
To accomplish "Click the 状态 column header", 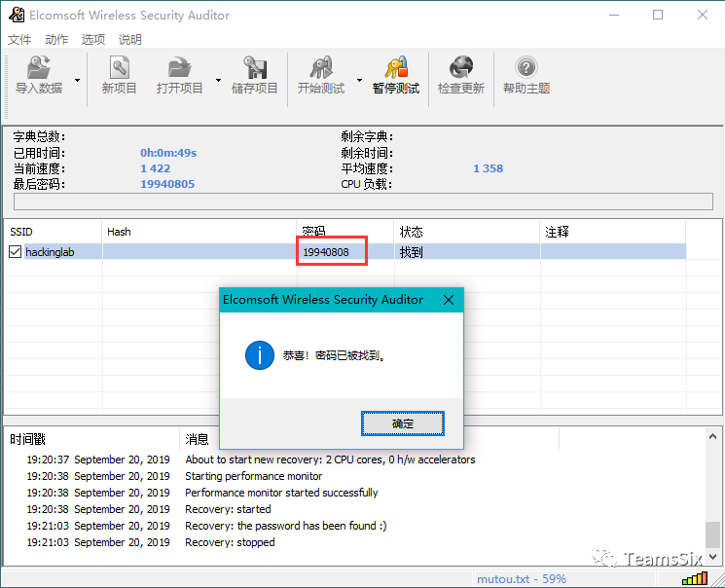I will [x=466, y=232].
